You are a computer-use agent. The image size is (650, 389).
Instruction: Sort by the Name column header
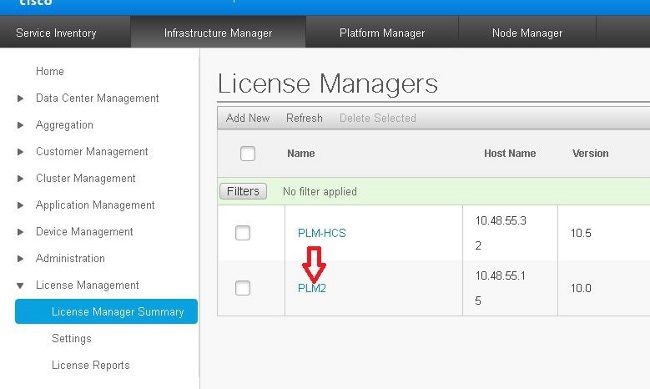301,153
